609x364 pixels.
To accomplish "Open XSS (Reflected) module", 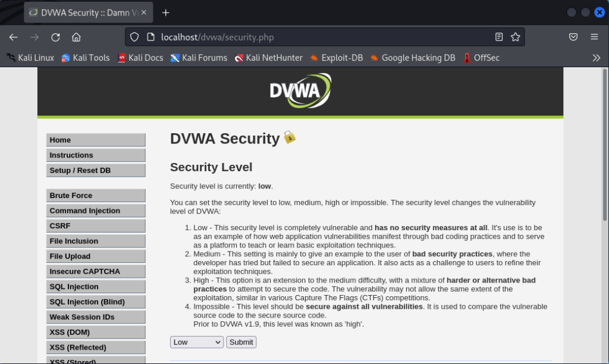I will click(96, 347).
